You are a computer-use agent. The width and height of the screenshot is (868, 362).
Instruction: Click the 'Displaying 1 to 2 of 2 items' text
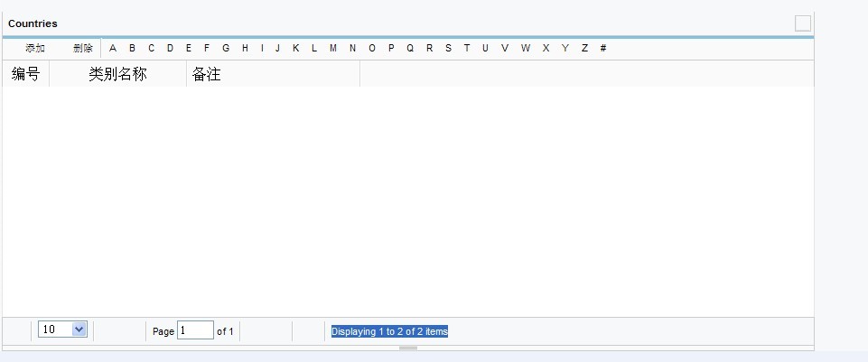(389, 331)
